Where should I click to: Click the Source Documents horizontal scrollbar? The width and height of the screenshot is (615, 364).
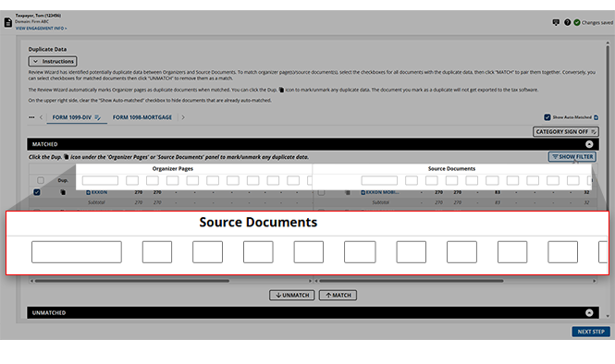[411, 281]
